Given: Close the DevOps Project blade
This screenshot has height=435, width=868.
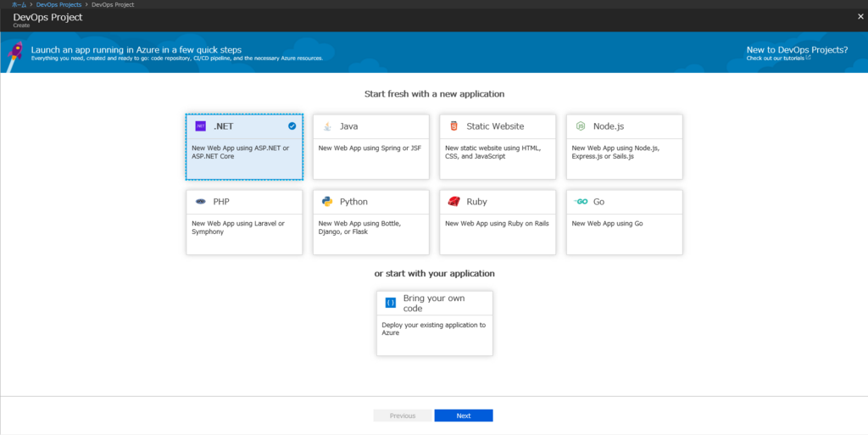Looking at the screenshot, I should point(860,17).
